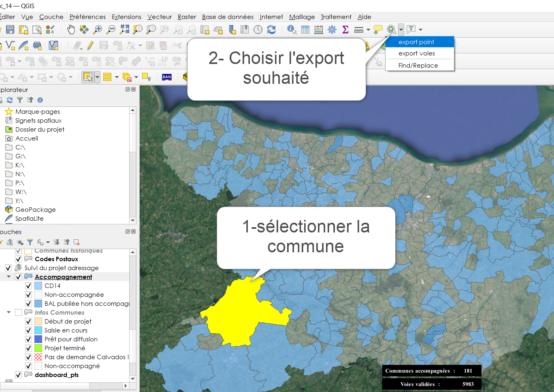Click the Map Tips speech-bubble icon
Image resolution: width=554 pixels, height=392 pixels.
378,30
